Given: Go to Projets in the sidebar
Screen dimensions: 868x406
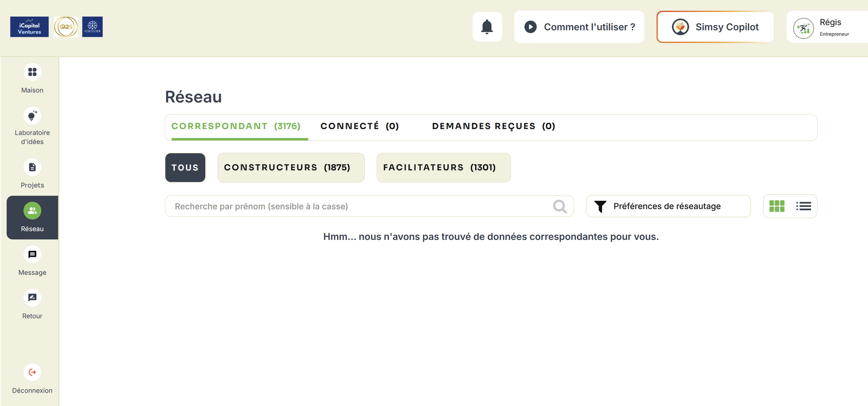Looking at the screenshot, I should [32, 174].
